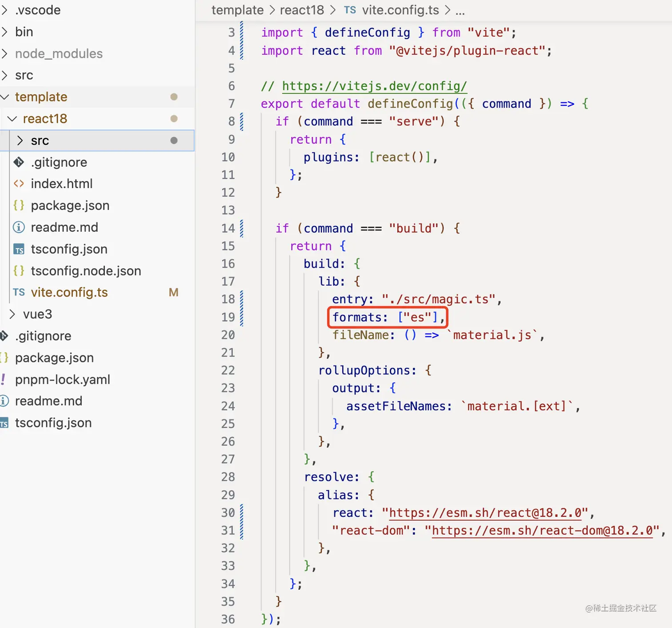672x628 pixels.
Task: Expand the bin folder chevron
Action: click(4, 32)
